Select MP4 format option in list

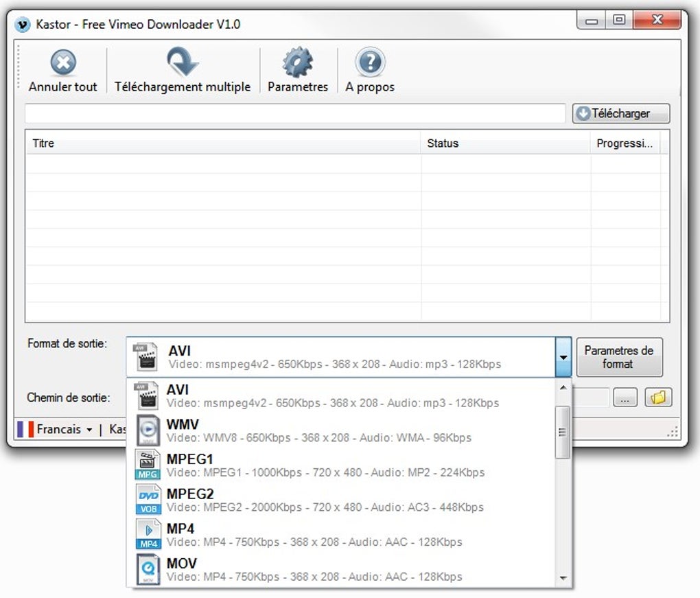tap(342, 535)
